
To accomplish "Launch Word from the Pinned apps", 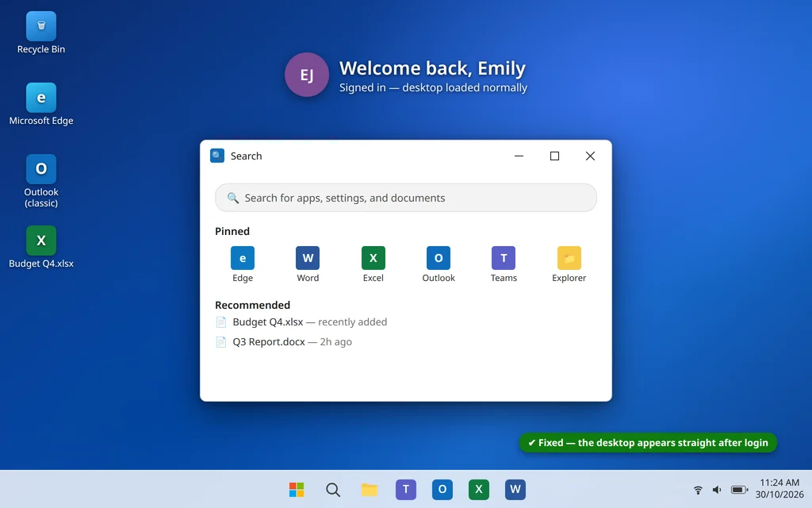I will click(x=308, y=264).
